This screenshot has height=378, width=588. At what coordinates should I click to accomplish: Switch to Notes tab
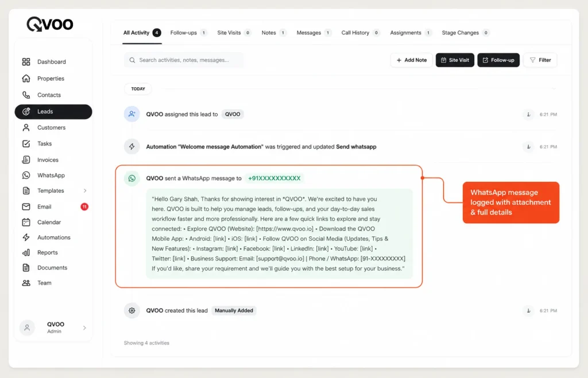(274, 33)
